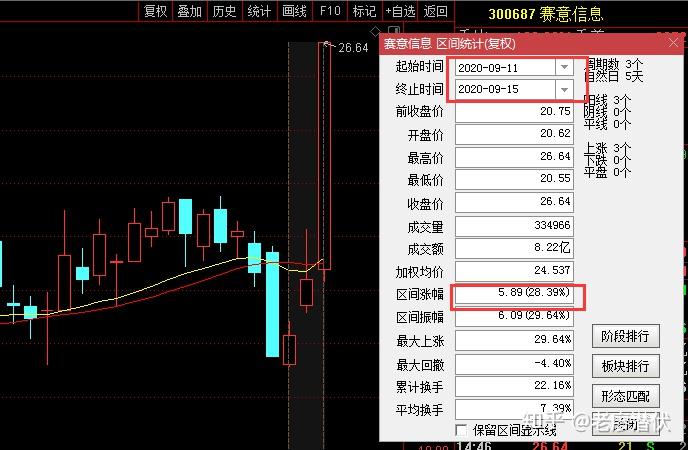Image resolution: width=688 pixels, height=450 pixels.
Task: Expand the 起始时间 date dropdown
Action: click(x=564, y=67)
